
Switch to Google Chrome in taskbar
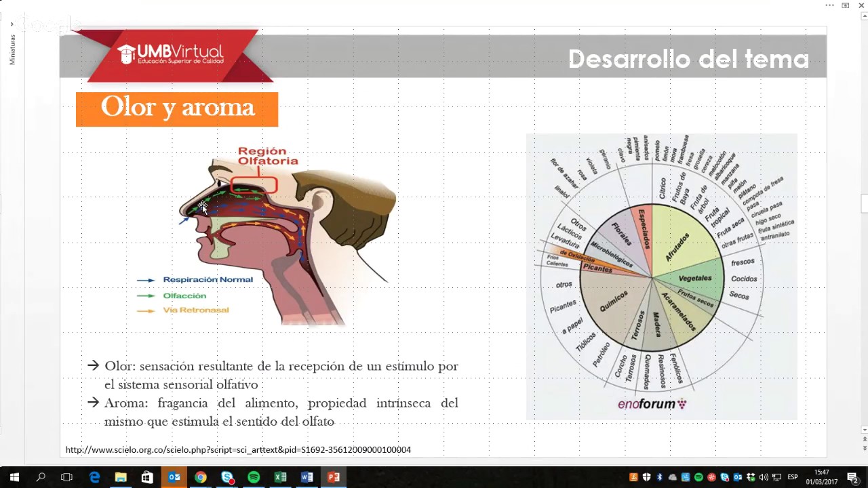201,477
